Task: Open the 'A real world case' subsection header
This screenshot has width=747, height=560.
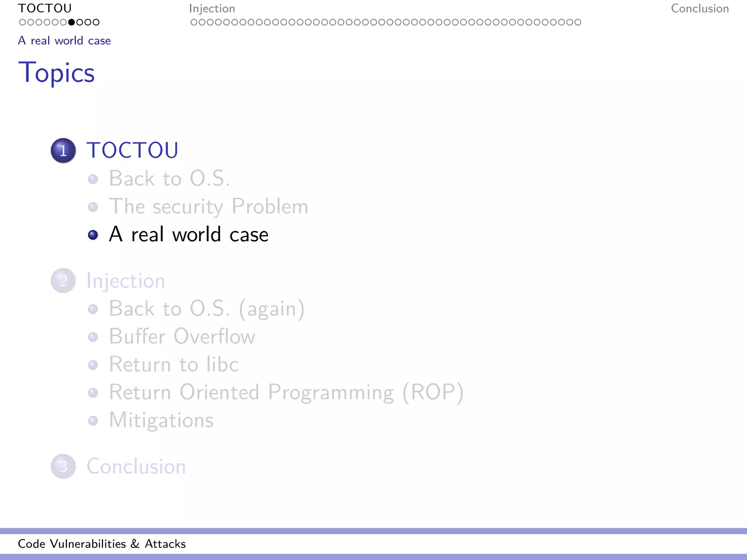Action: tap(64, 40)
